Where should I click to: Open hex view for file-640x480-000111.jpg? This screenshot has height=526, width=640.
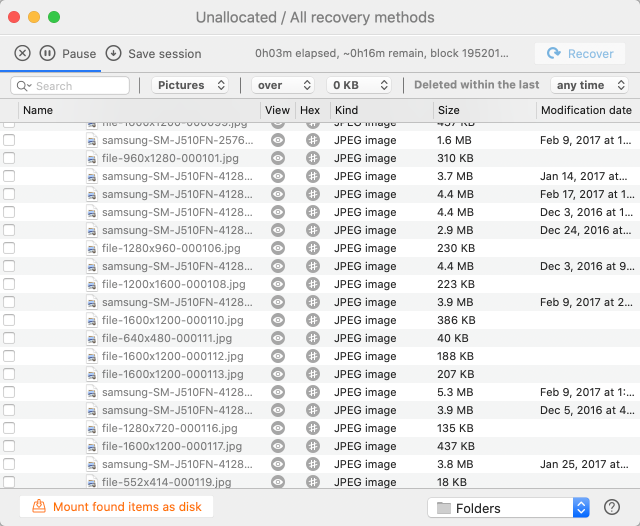coord(313,338)
